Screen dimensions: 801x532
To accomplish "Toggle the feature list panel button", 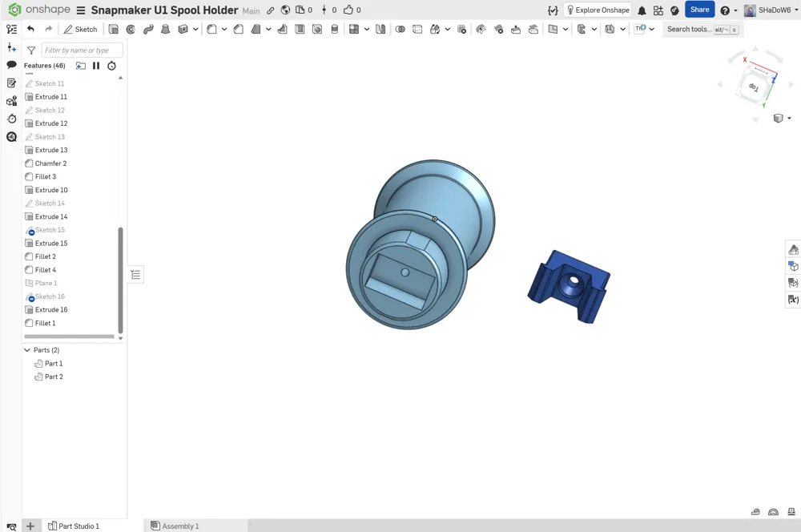I will 135,275.
